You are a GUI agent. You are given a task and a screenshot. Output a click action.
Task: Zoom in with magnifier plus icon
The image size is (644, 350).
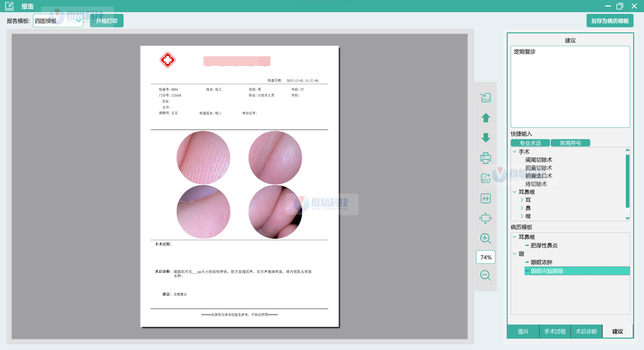click(x=486, y=238)
